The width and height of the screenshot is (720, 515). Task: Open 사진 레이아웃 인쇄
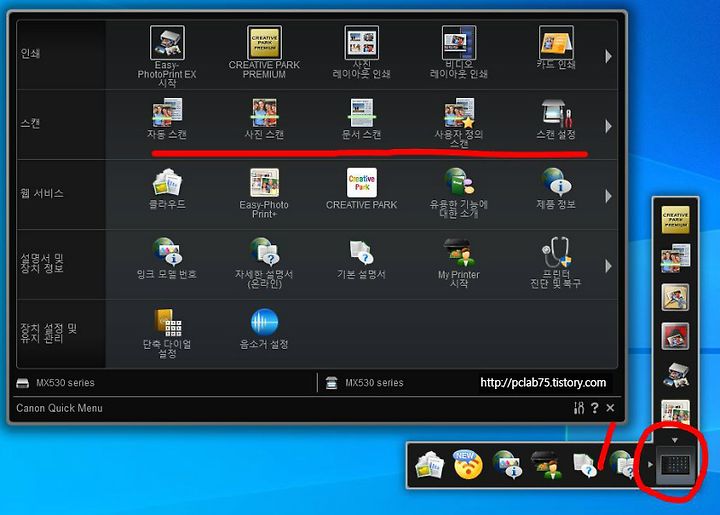pyautogui.click(x=362, y=52)
